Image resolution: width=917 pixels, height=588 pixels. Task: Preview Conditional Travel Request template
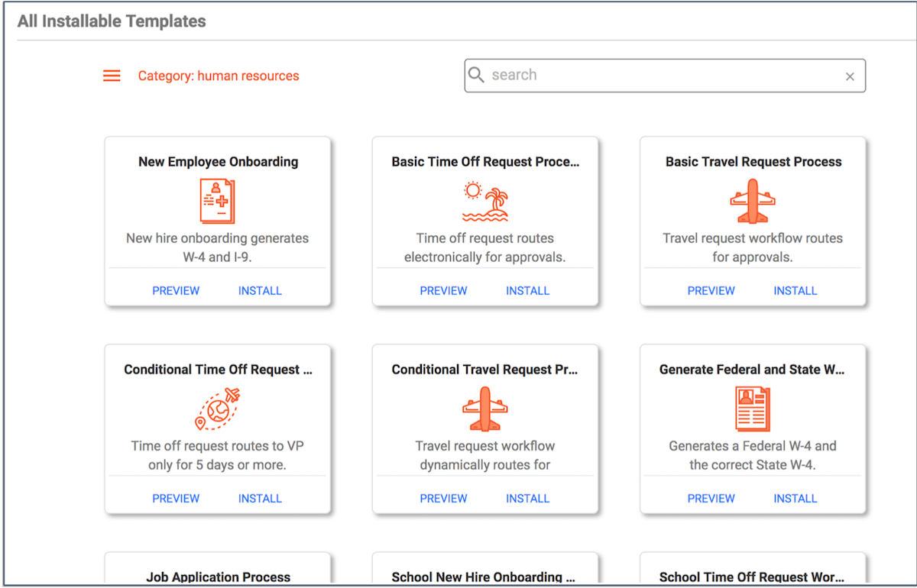point(443,499)
